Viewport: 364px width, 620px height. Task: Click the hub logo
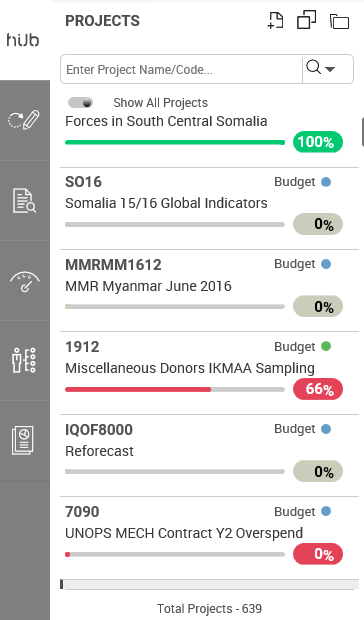[23, 40]
